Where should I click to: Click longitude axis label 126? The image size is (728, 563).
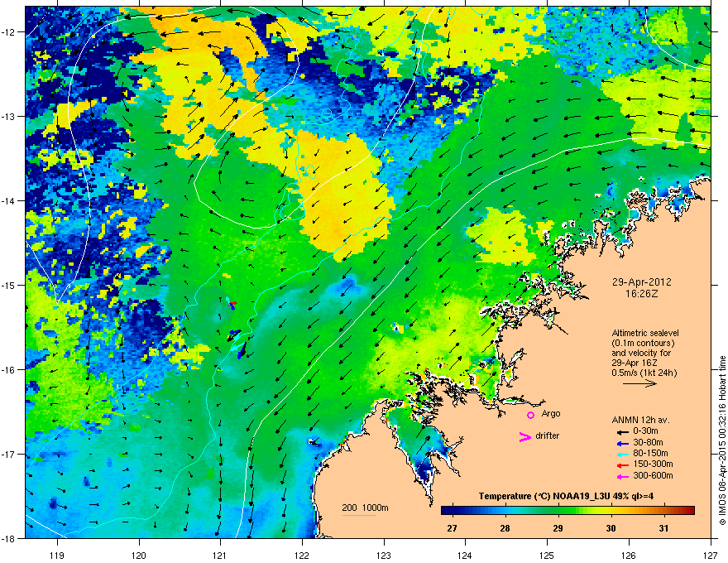pos(629,555)
